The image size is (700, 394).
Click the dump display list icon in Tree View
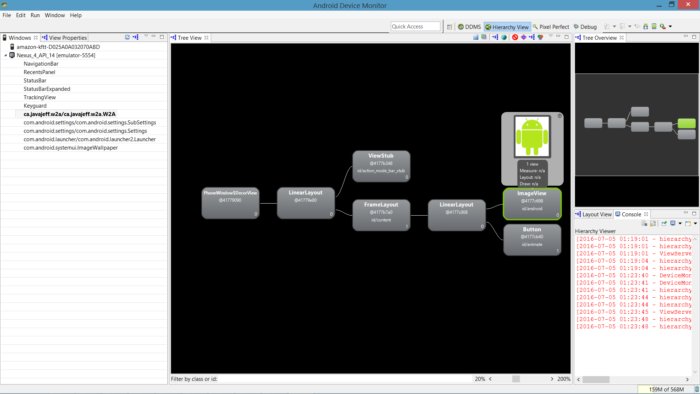[x=532, y=37]
